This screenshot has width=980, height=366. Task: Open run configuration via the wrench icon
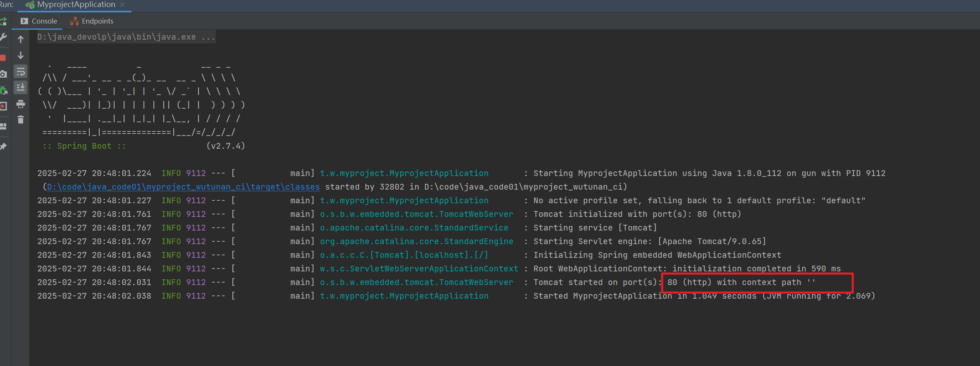tap(3, 38)
